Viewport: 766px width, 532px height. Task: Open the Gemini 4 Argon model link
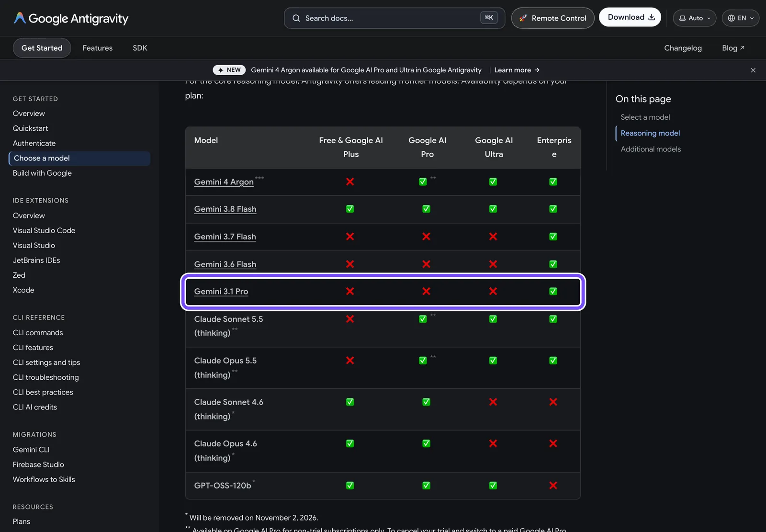click(x=224, y=182)
